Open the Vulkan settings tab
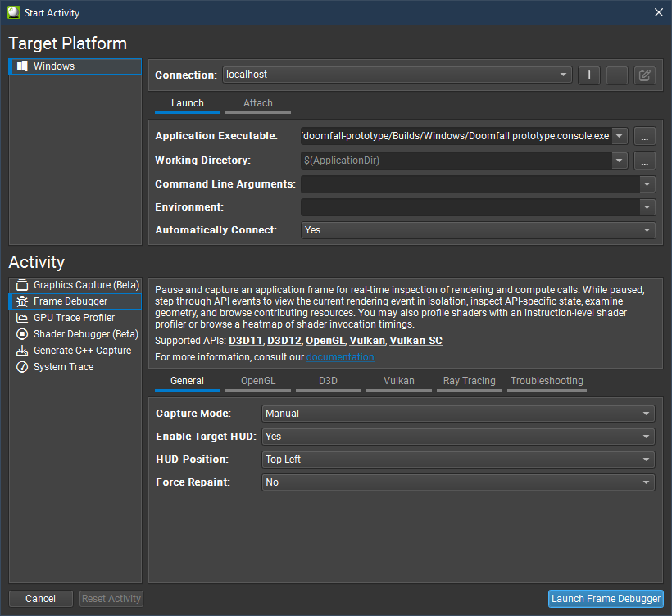 point(399,381)
